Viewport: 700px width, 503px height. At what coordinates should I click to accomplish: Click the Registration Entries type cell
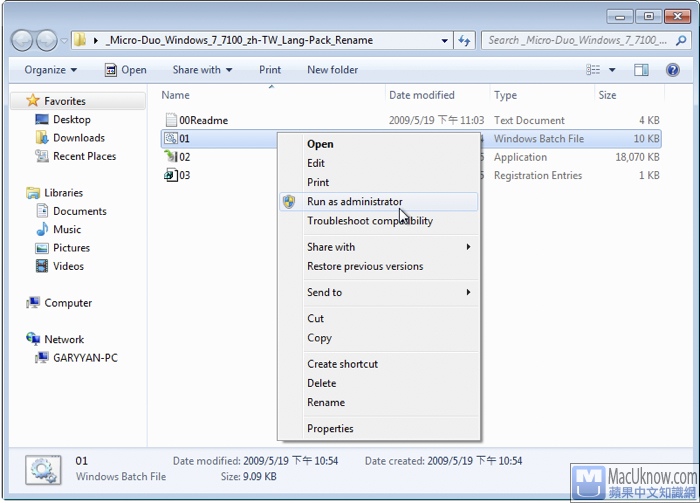[538, 175]
